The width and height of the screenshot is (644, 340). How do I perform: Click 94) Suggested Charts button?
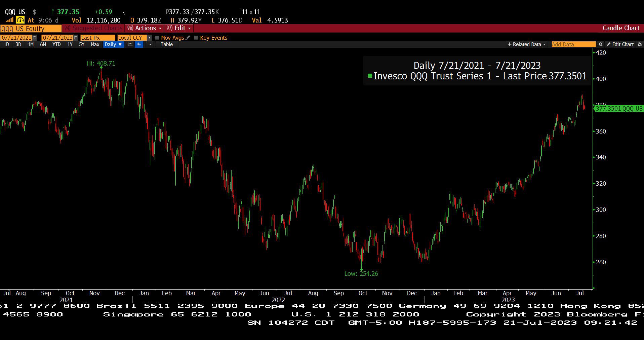93,28
